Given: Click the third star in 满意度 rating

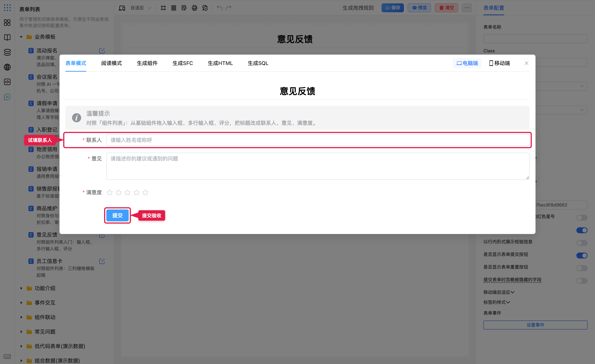Looking at the screenshot, I should click(128, 192).
